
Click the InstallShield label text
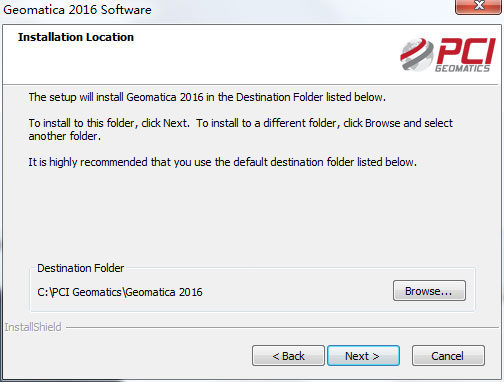[33, 327]
